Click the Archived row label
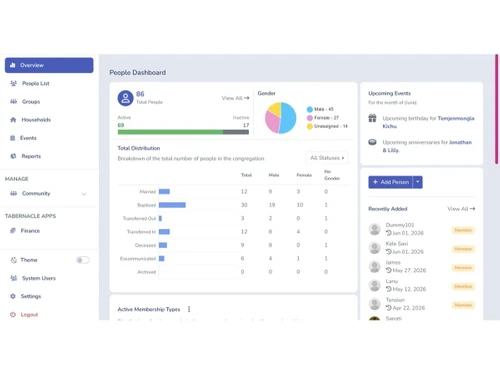Screen dimensions: 500x375 coord(146,272)
